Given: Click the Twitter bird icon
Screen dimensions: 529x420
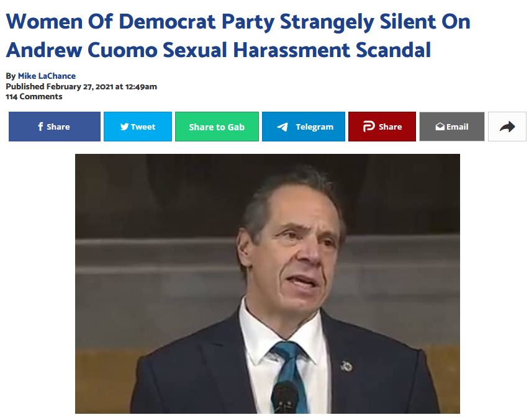Looking at the screenshot, I should pos(124,127).
